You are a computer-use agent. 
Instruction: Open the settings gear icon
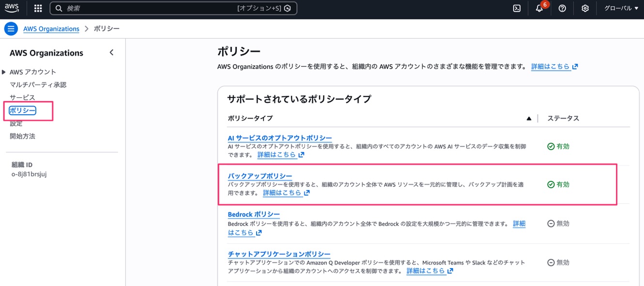click(x=585, y=8)
